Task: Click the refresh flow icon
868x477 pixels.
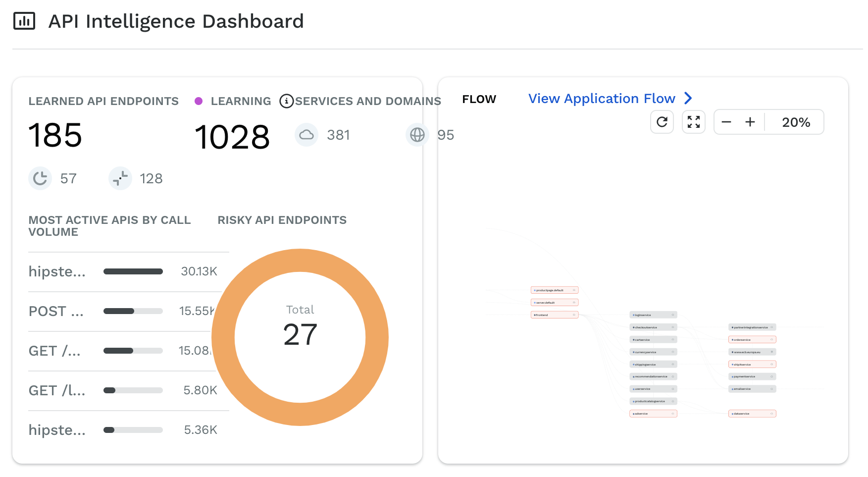Action: pos(662,122)
